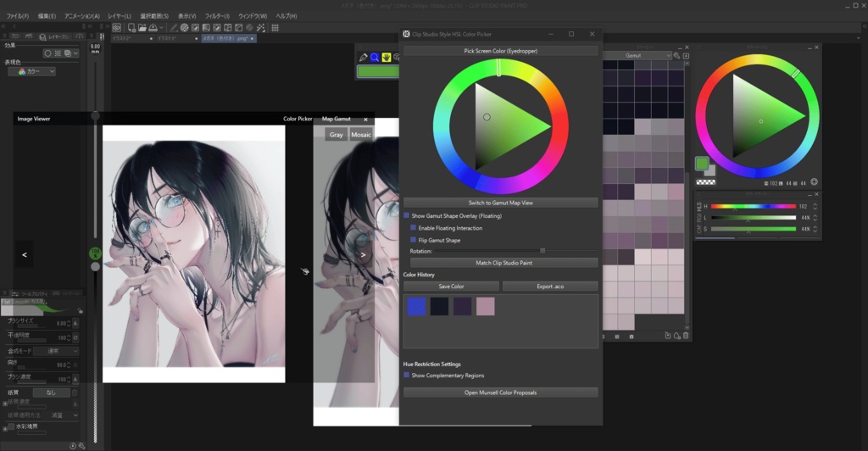Click Switch to Gamut Map View
The width and height of the screenshot is (868, 451).
[x=500, y=203]
